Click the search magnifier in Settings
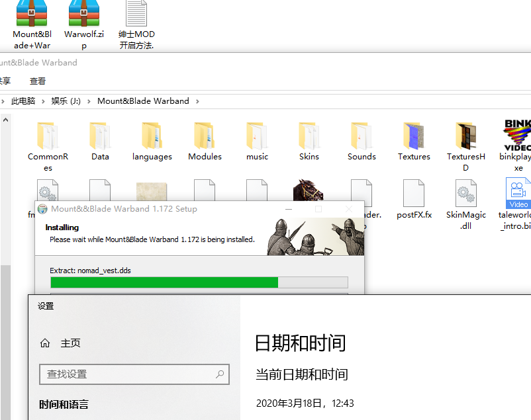Screen dimensions: 531x420 tap(220, 374)
